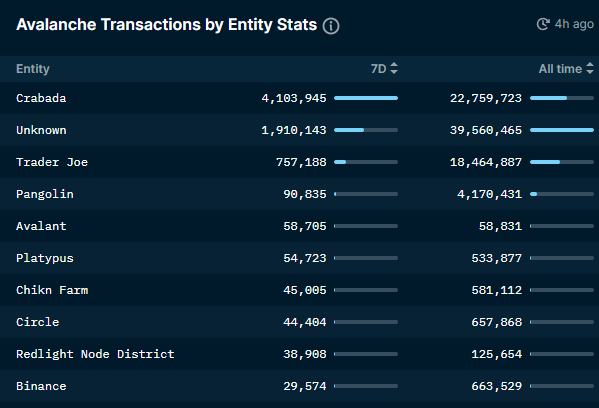The height and width of the screenshot is (408, 599).
Task: Click the Crabada 7D value 4,103,945
Action: click(x=294, y=99)
